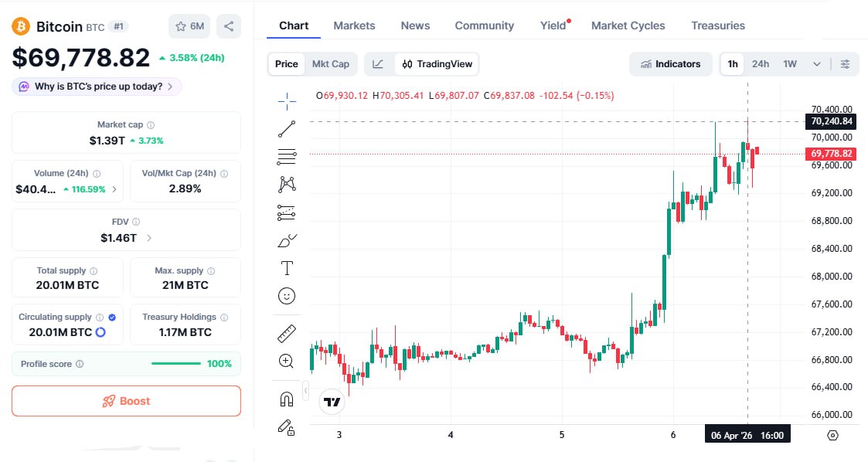This screenshot has width=868, height=462.
Task: Switch chart to Mkt Cap view
Action: click(x=331, y=64)
